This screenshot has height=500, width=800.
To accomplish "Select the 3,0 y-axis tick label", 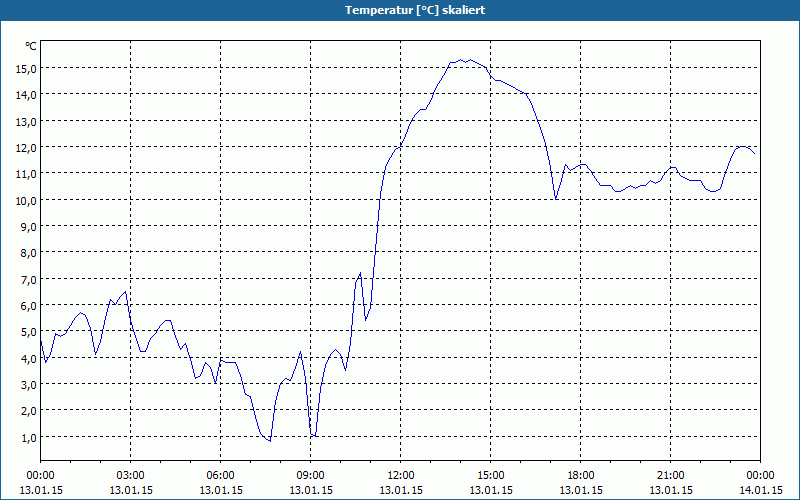I will 29,385.
